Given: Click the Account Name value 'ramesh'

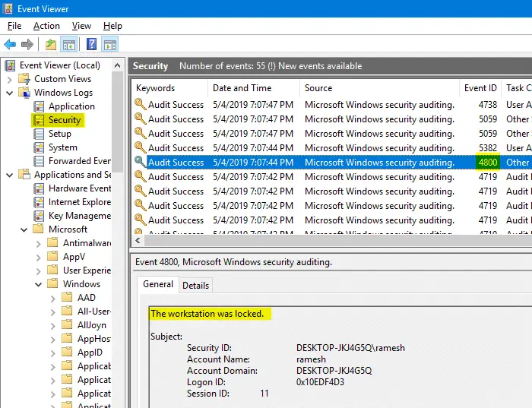Looking at the screenshot, I should (311, 359).
